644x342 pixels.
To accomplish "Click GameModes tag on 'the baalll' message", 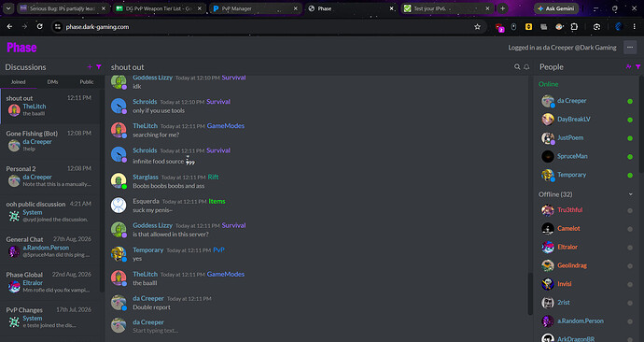I will (x=226, y=274).
